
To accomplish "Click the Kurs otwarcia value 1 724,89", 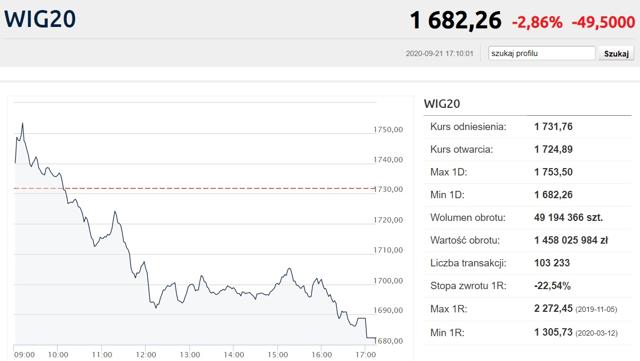I will 553,149.
